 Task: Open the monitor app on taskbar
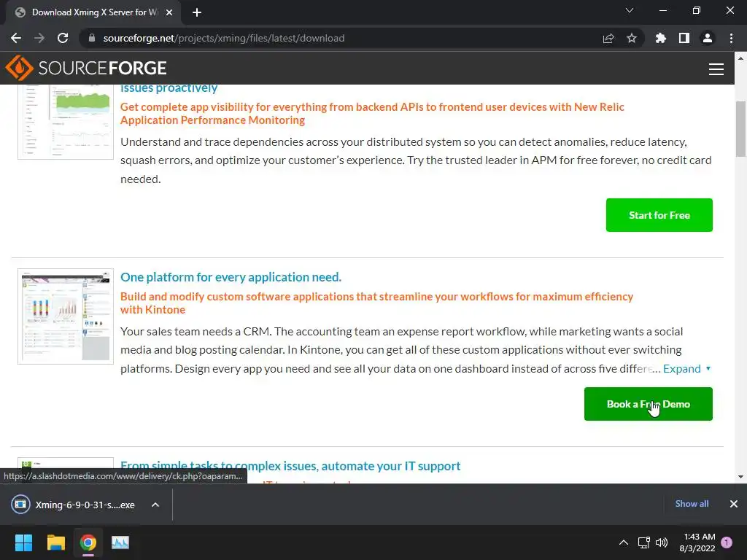pyautogui.click(x=120, y=542)
